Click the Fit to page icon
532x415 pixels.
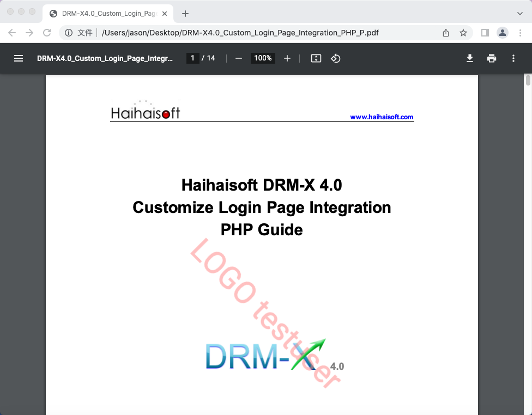(316, 58)
